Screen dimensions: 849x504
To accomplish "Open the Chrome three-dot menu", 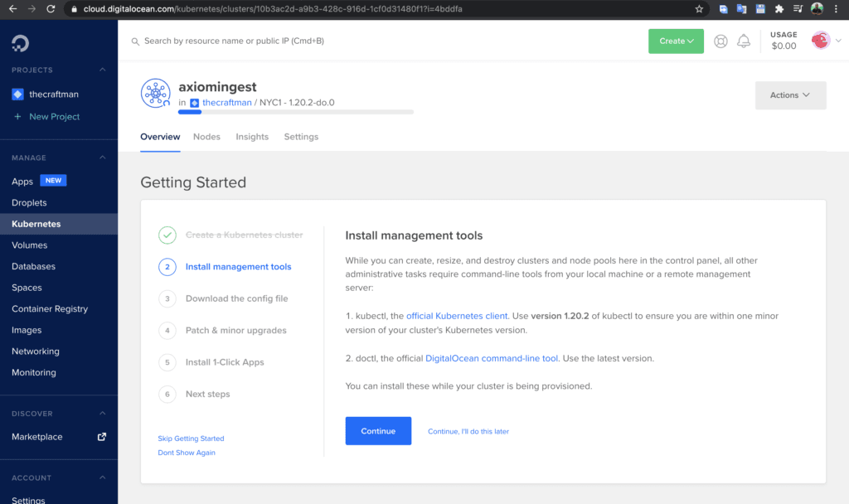I will [836, 8].
